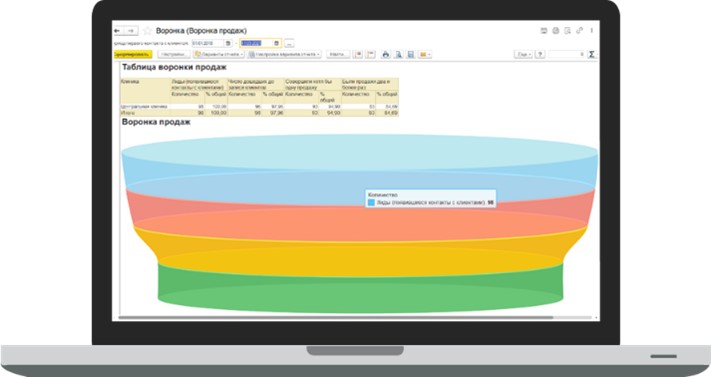Screen dimensions: 711x377
Task: Click the back navigation arrow
Action: (x=117, y=31)
